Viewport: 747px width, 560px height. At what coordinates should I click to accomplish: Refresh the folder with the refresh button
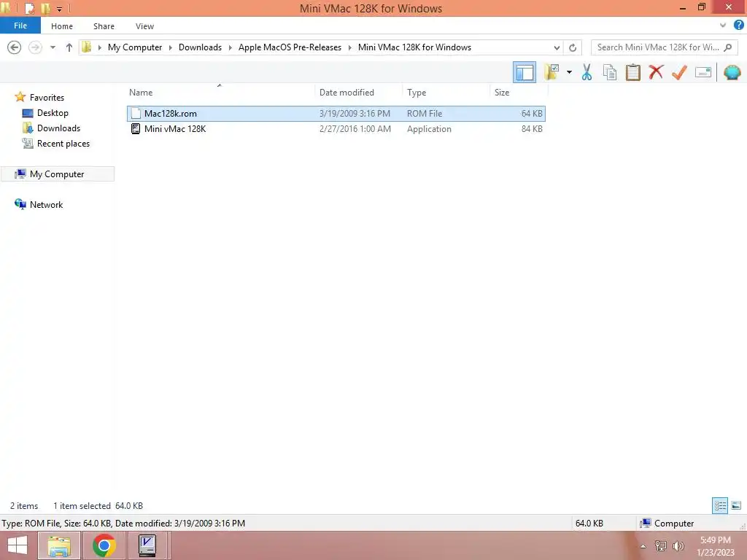point(573,47)
